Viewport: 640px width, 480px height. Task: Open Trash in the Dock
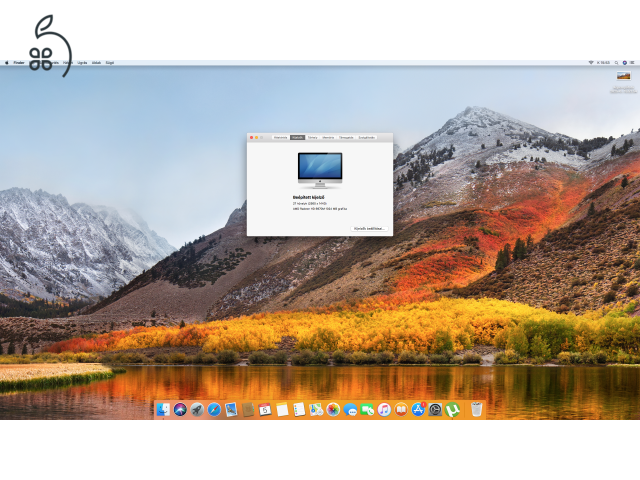(x=476, y=409)
